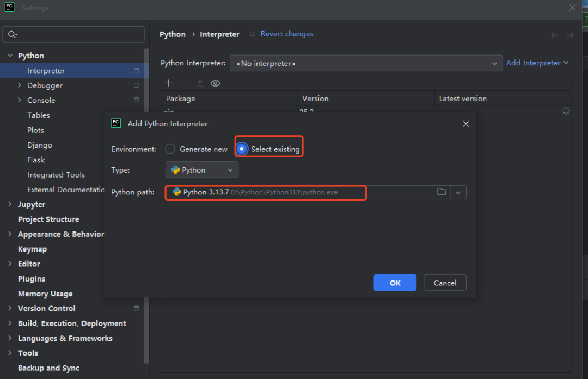Screen dimensions: 588x379
Task: Expand the Jupyter tree node
Action: tap(10, 204)
